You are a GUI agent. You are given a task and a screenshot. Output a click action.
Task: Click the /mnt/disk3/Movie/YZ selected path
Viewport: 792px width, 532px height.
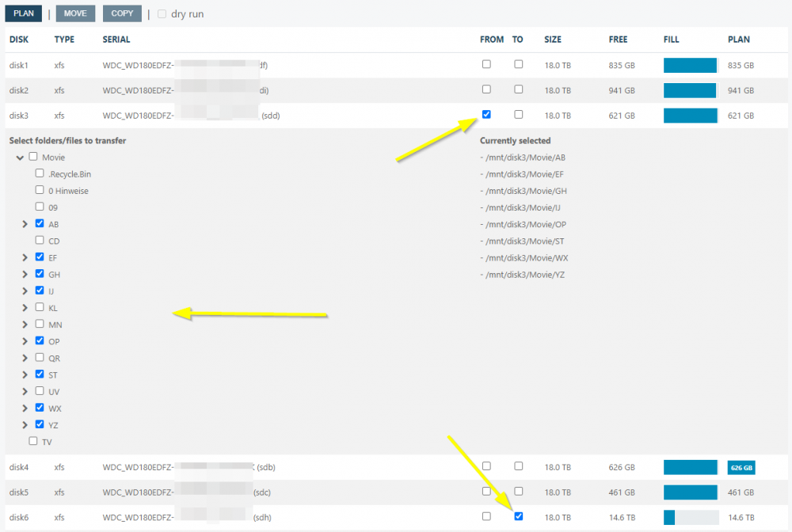click(x=522, y=275)
